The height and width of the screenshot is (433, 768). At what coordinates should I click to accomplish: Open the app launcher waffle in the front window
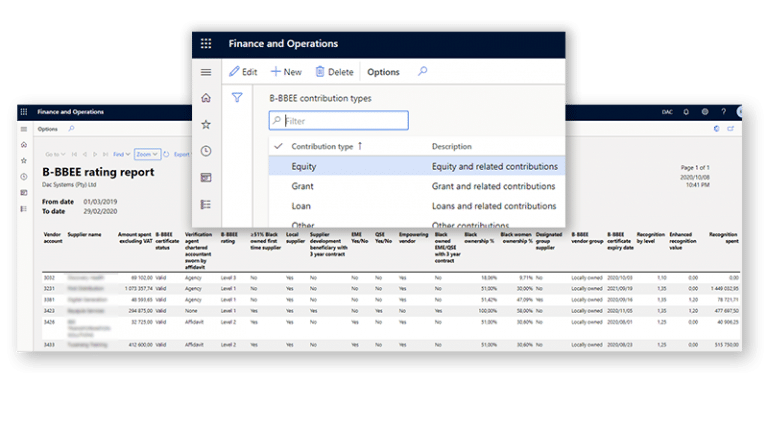(x=206, y=44)
